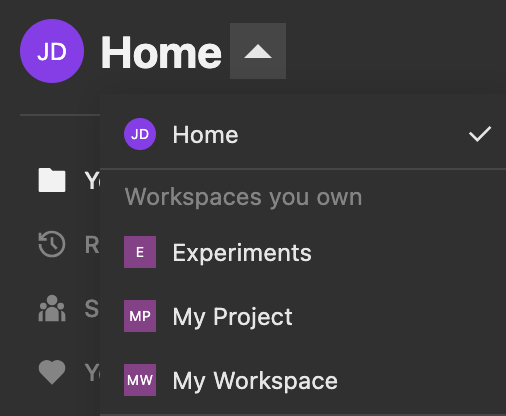Switch to the Experiments workspace

pos(303,252)
